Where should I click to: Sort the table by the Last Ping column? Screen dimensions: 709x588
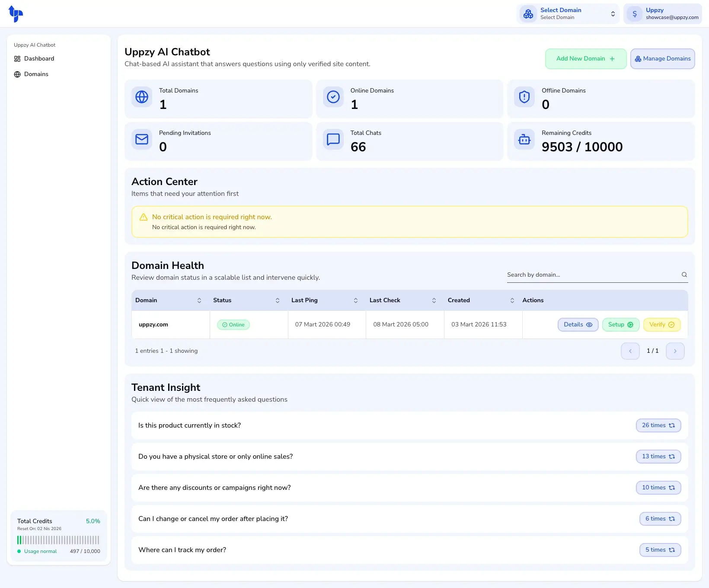pos(355,300)
